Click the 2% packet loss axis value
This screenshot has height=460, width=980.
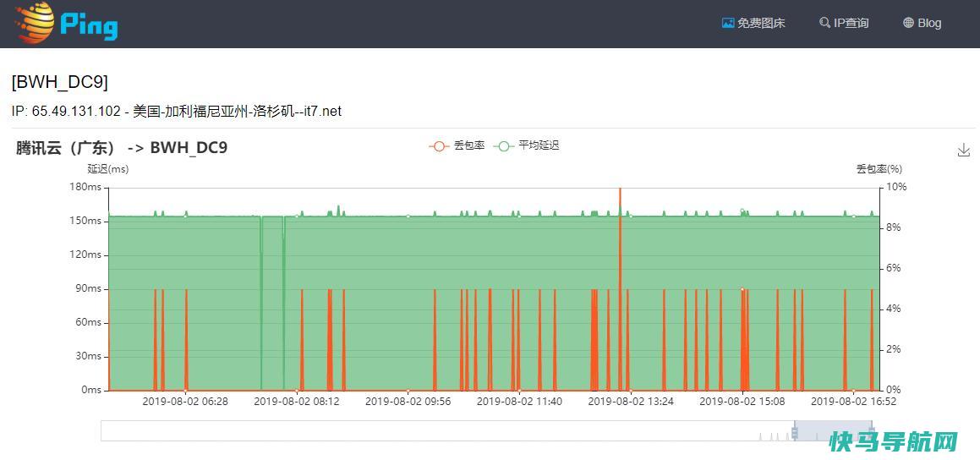pyautogui.click(x=894, y=349)
